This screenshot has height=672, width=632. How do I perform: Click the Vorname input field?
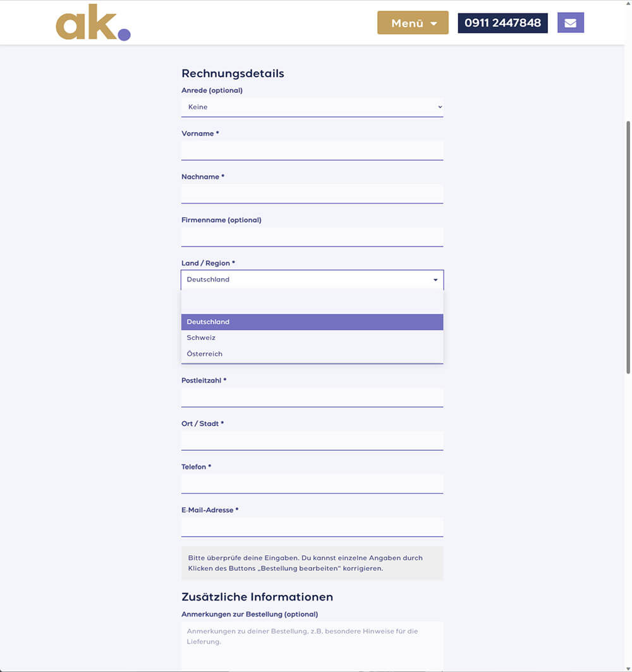tap(312, 150)
